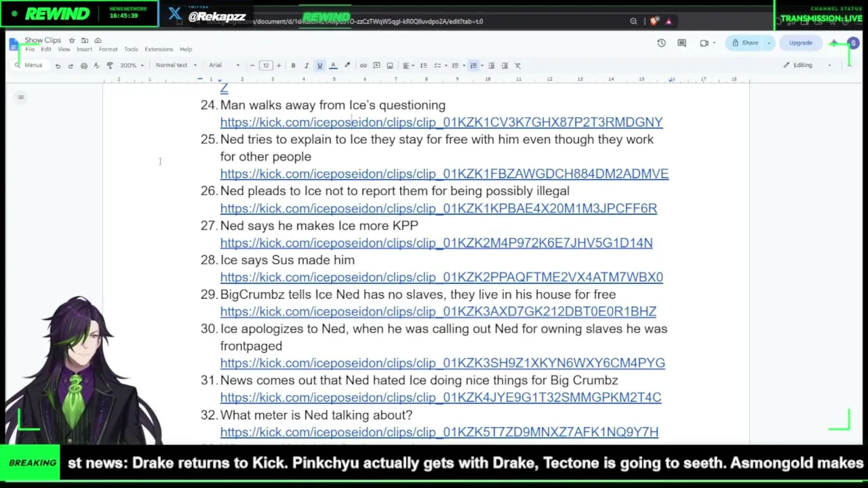Increase indent of the paragraph
This screenshot has height=488, width=868.
[505, 66]
